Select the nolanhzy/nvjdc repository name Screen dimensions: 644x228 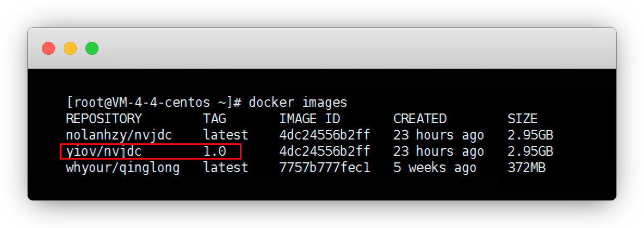tap(122, 135)
